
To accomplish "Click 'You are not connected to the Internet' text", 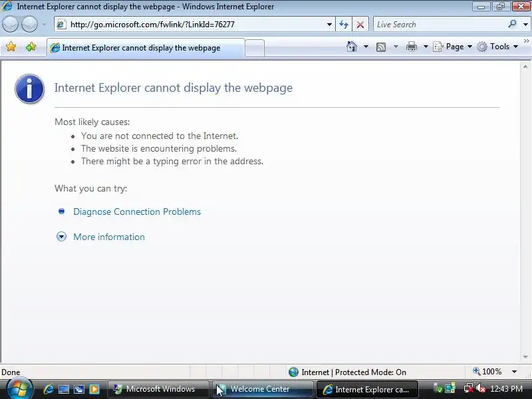I will tap(160, 136).
